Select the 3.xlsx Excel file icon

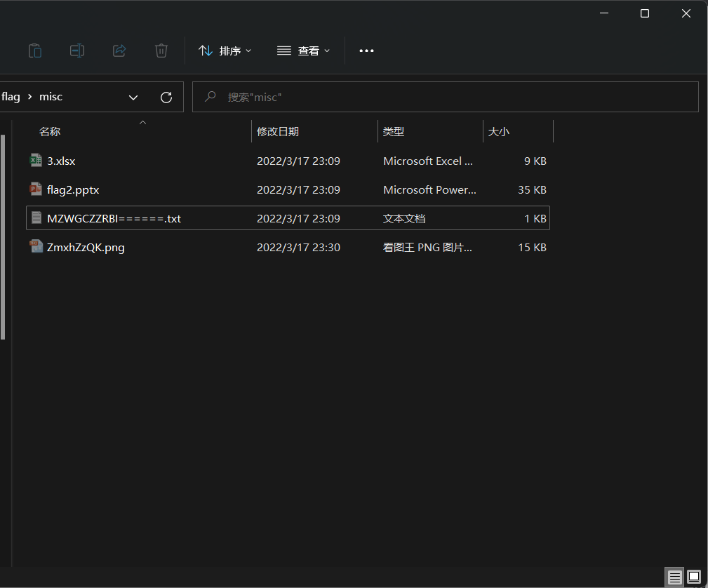(36, 161)
